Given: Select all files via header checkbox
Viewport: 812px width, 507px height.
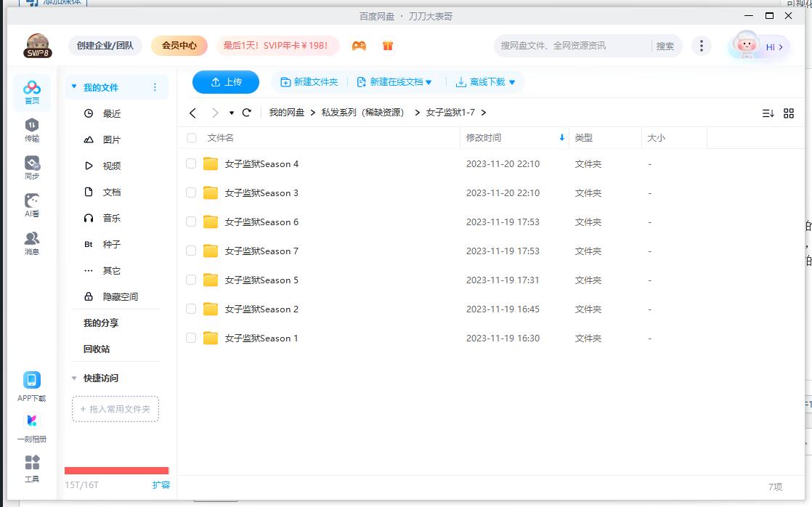Looking at the screenshot, I should [191, 137].
